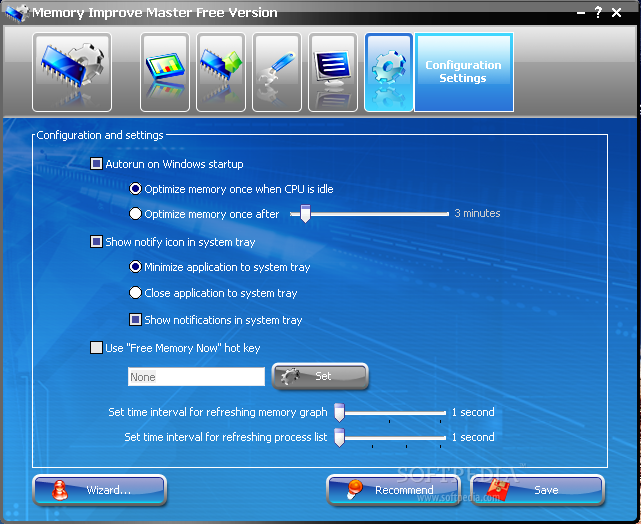Image resolution: width=641 pixels, height=524 pixels.
Task: Click "Set time interval for refreshing process list" label
Action: 226,437
